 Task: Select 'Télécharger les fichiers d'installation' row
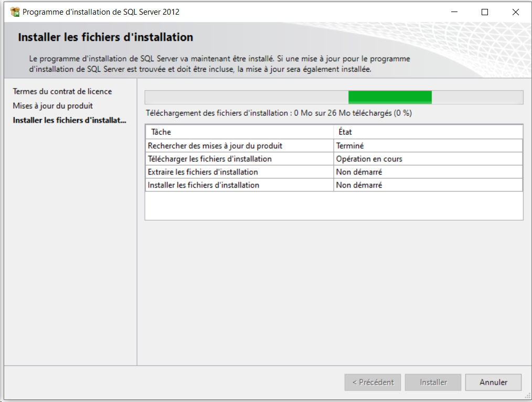click(334, 159)
